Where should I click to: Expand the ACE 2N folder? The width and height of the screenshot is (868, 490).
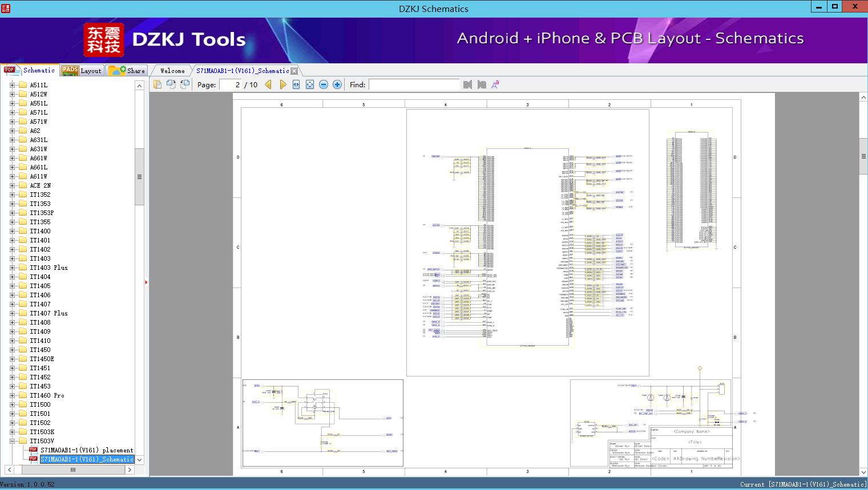12,185
